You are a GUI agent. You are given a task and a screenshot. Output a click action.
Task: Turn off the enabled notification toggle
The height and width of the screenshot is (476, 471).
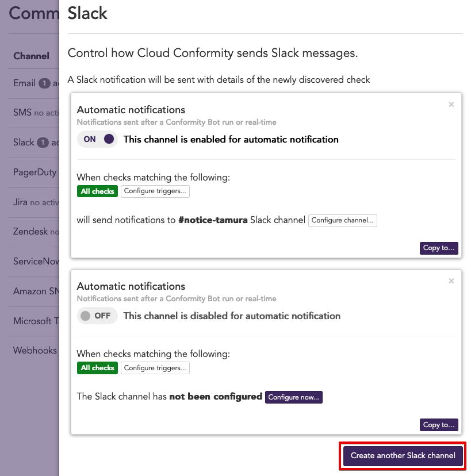(97, 139)
